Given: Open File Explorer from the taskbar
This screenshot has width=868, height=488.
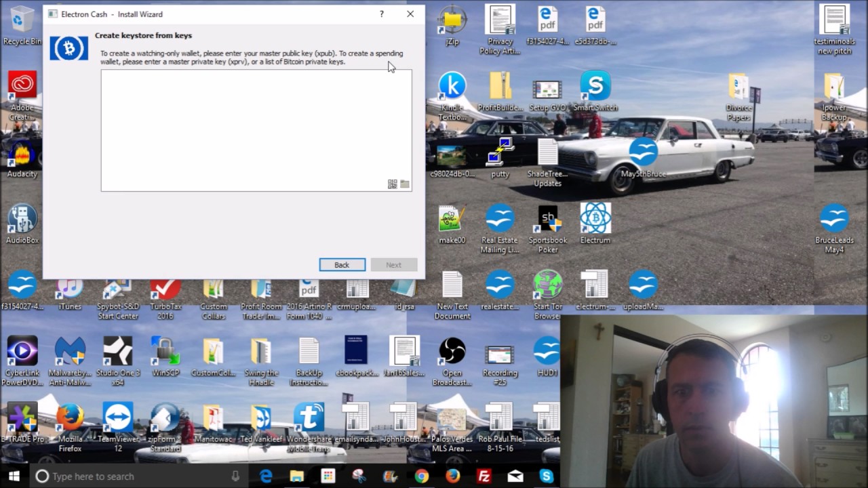Looking at the screenshot, I should point(296,476).
